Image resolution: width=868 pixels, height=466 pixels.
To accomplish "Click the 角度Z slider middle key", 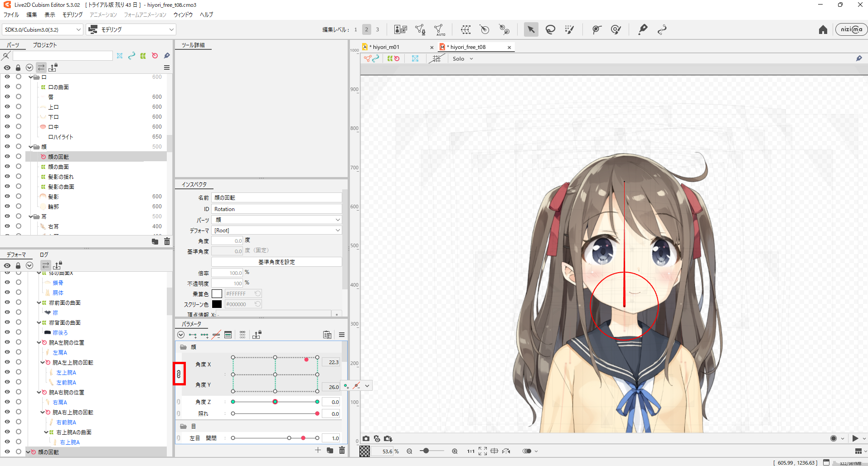I will [275, 402].
